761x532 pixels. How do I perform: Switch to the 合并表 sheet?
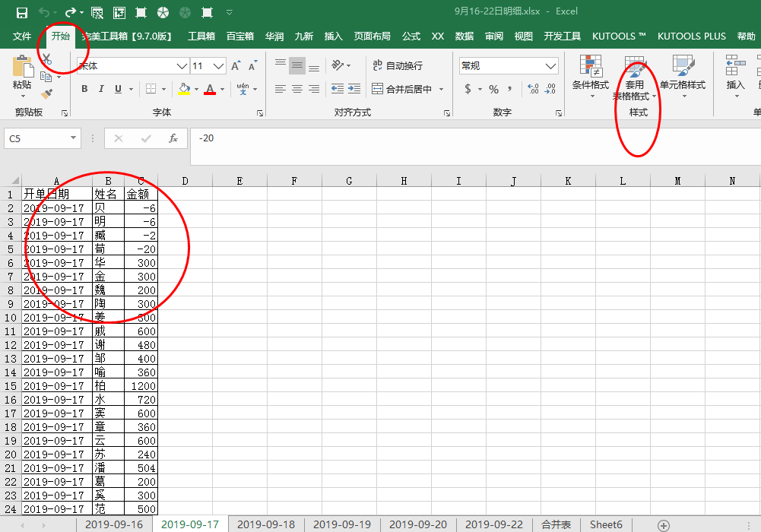(x=556, y=524)
